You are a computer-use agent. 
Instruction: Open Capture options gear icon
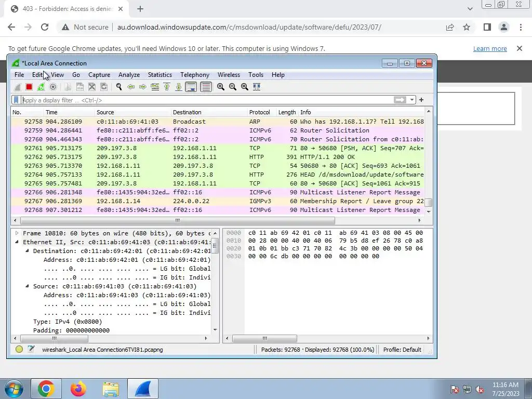tap(53, 87)
